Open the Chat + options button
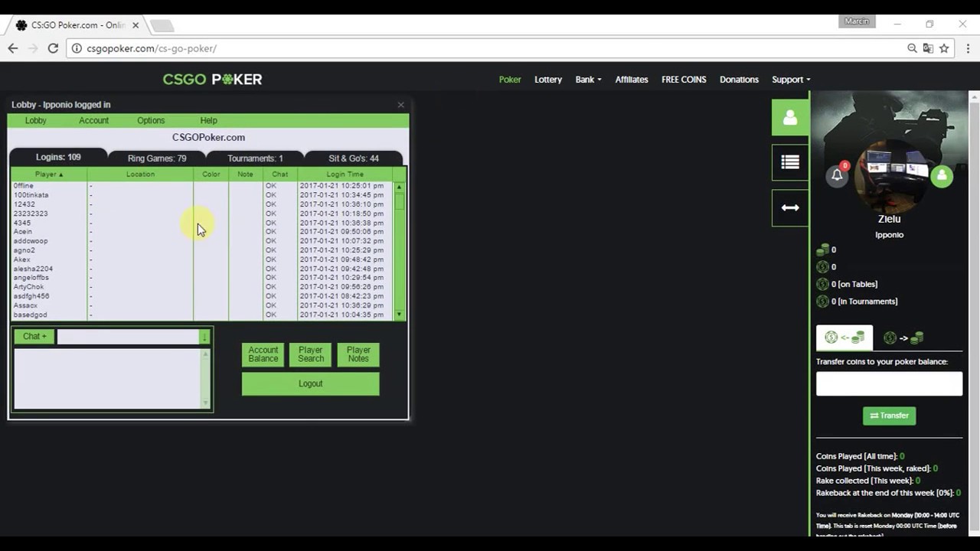Screen dimensions: 980x551 click(34, 337)
